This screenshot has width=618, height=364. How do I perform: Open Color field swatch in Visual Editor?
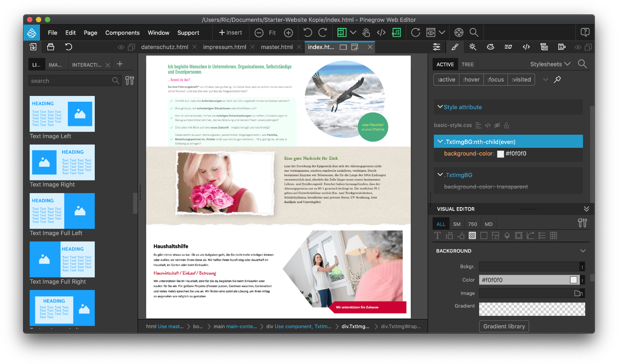(574, 280)
